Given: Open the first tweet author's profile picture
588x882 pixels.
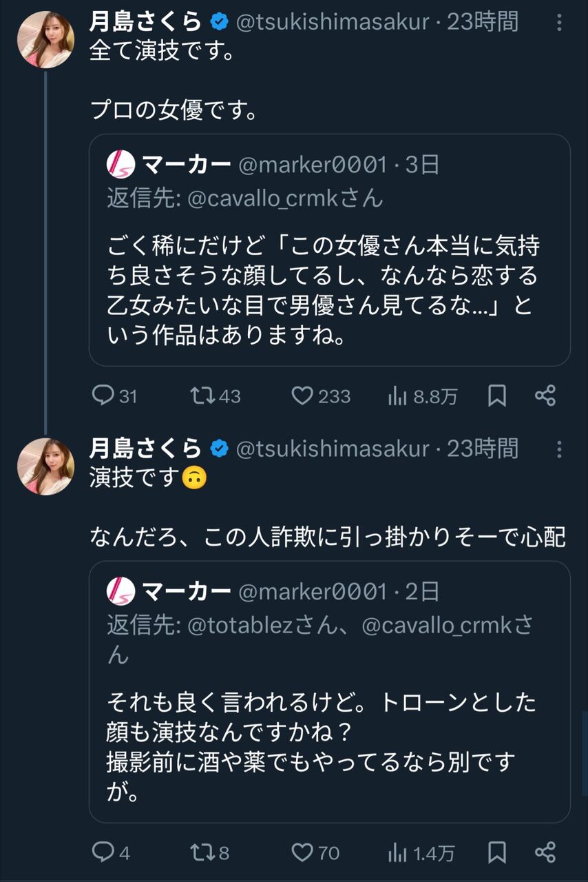Looking at the screenshot, I should point(45,39).
